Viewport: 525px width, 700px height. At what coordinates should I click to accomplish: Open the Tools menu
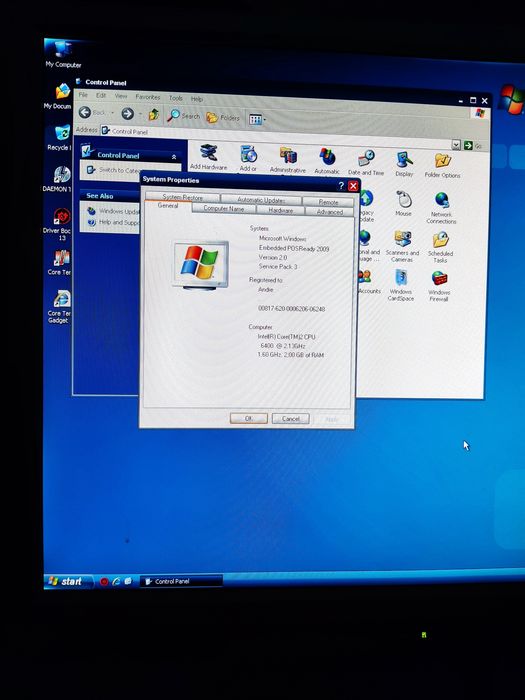pos(175,98)
